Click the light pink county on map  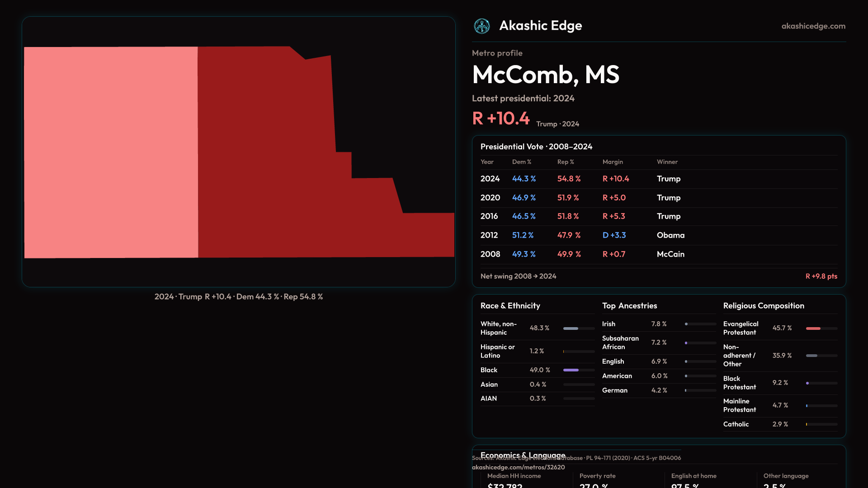[111, 152]
